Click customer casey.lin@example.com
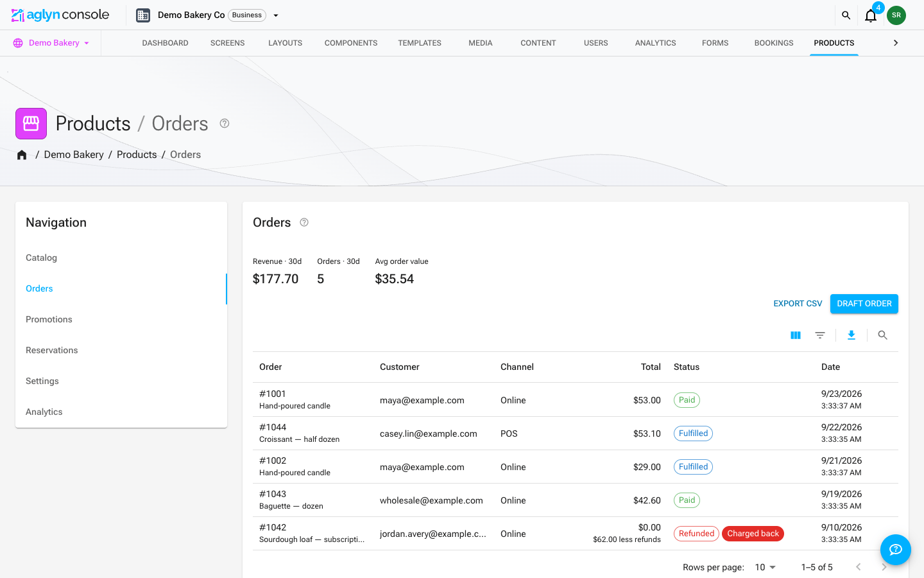This screenshot has width=924, height=578. [429, 433]
